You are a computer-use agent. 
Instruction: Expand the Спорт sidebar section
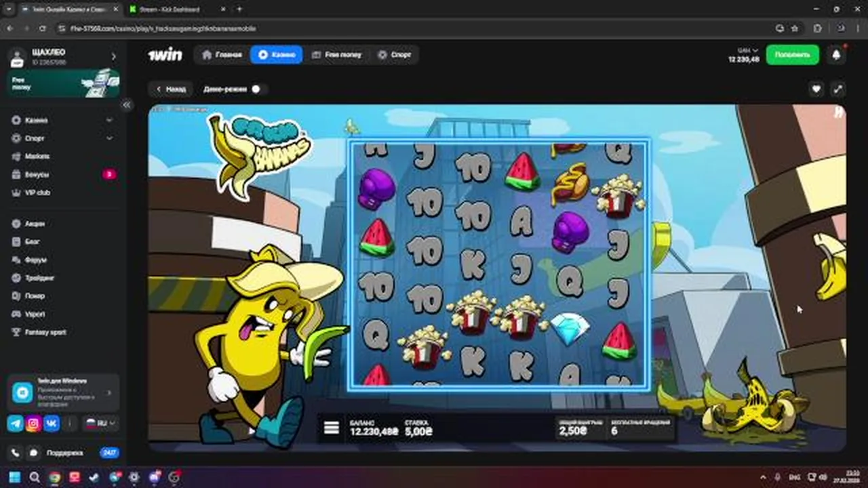[x=109, y=138]
